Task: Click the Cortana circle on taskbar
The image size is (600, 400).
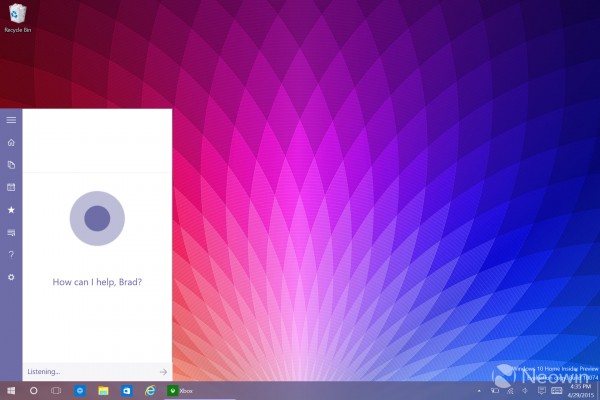Action: (x=33, y=390)
